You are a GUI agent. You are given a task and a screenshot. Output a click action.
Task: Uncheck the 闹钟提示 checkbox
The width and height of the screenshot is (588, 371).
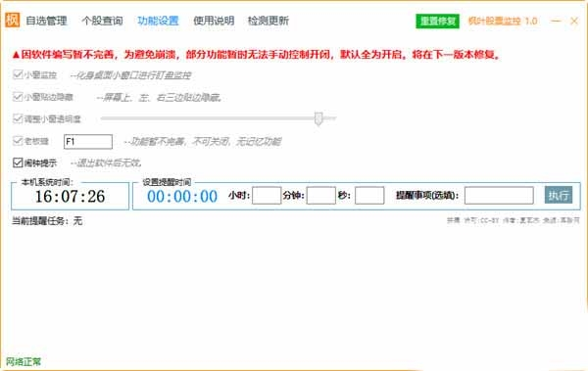18,162
